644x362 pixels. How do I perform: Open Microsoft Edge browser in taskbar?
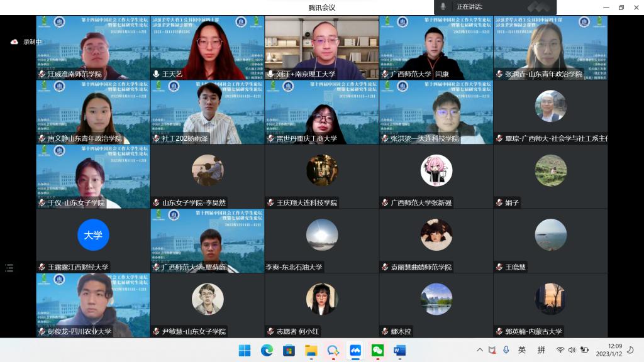[x=267, y=350]
